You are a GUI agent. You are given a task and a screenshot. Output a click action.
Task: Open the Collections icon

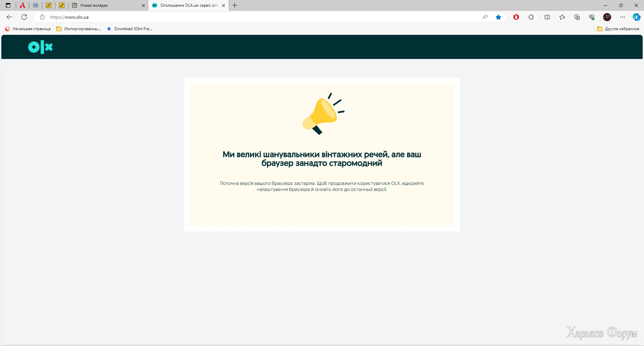coord(577,17)
